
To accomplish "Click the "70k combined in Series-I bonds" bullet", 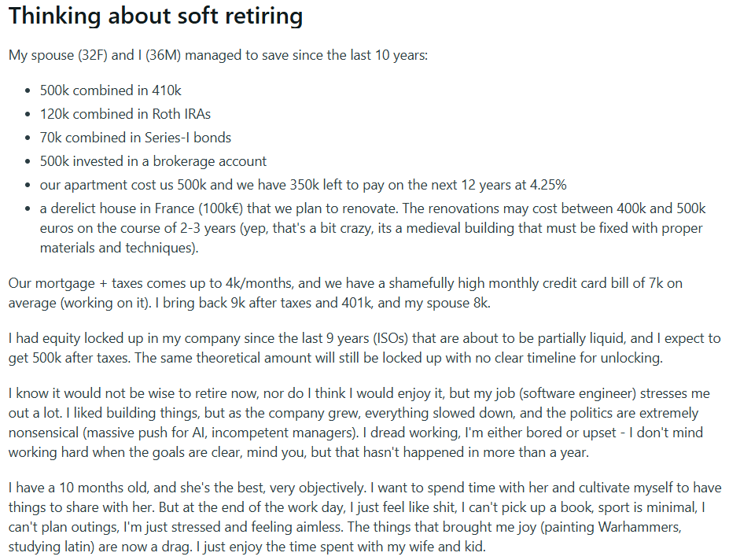I will coord(136,138).
